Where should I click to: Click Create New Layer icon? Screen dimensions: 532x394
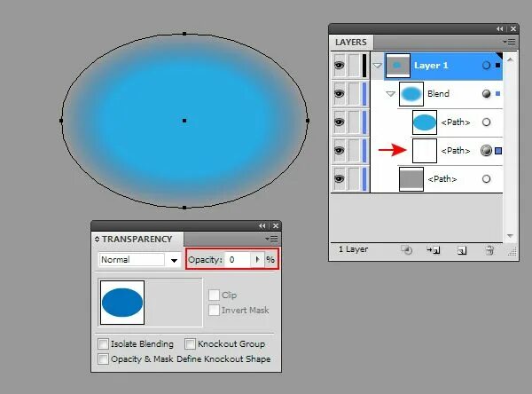(462, 250)
